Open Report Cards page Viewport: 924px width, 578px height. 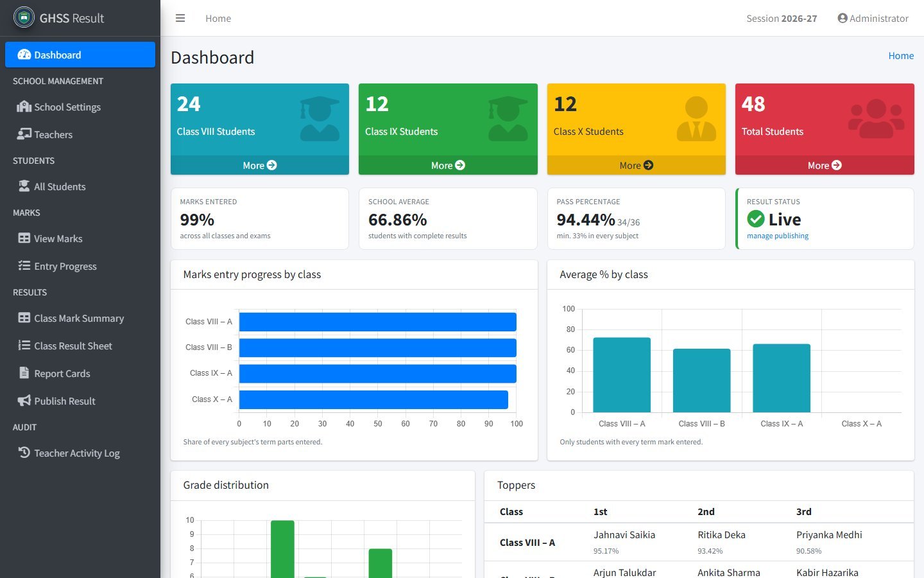pyautogui.click(x=80, y=373)
